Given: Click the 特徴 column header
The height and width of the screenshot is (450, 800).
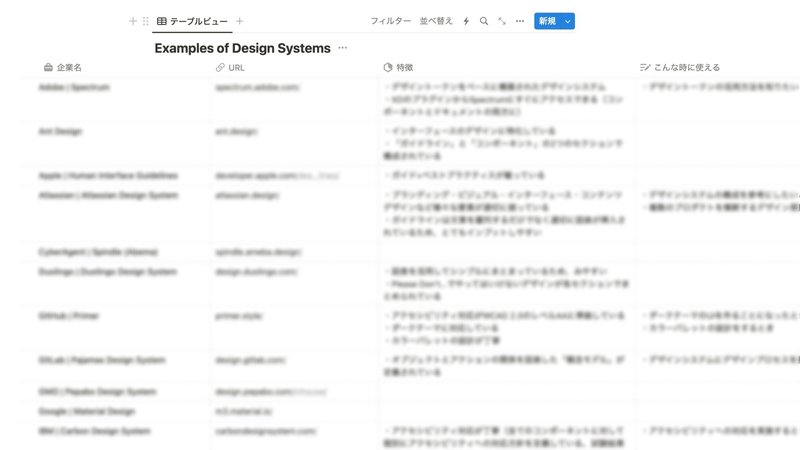Looking at the screenshot, I should 398,67.
